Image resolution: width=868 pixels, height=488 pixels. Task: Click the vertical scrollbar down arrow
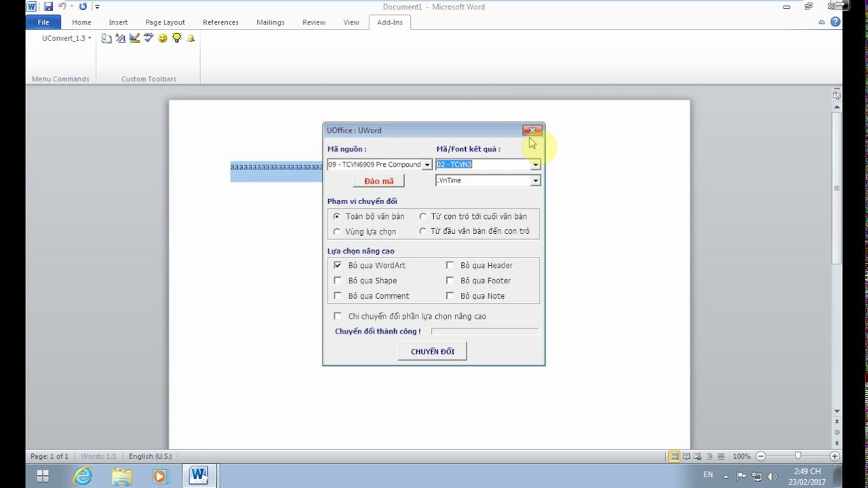pos(837,411)
